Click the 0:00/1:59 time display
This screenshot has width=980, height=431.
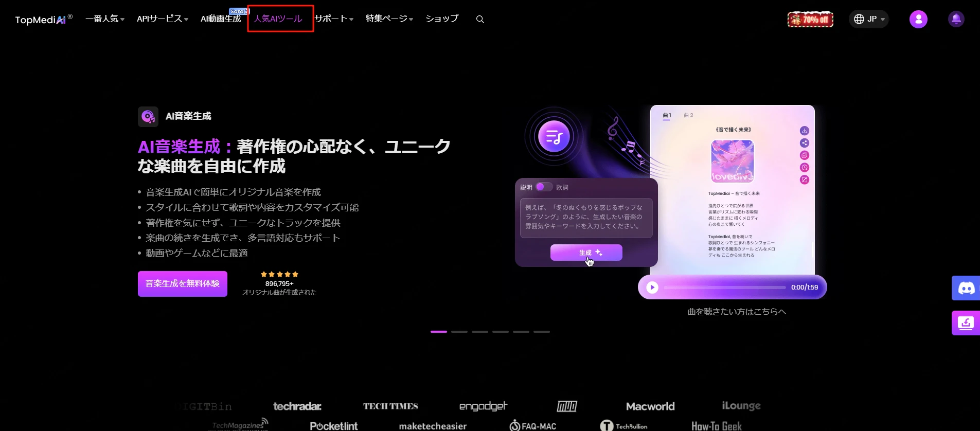(x=805, y=288)
